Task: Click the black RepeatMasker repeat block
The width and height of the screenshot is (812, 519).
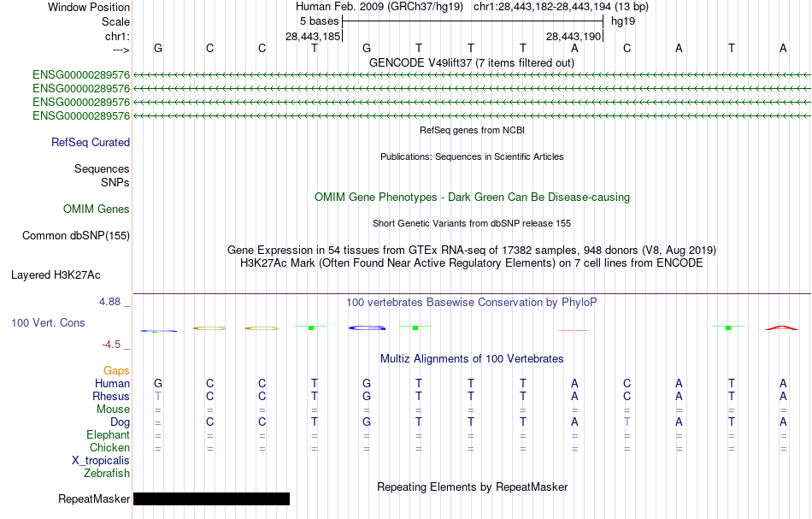Action: [211, 498]
